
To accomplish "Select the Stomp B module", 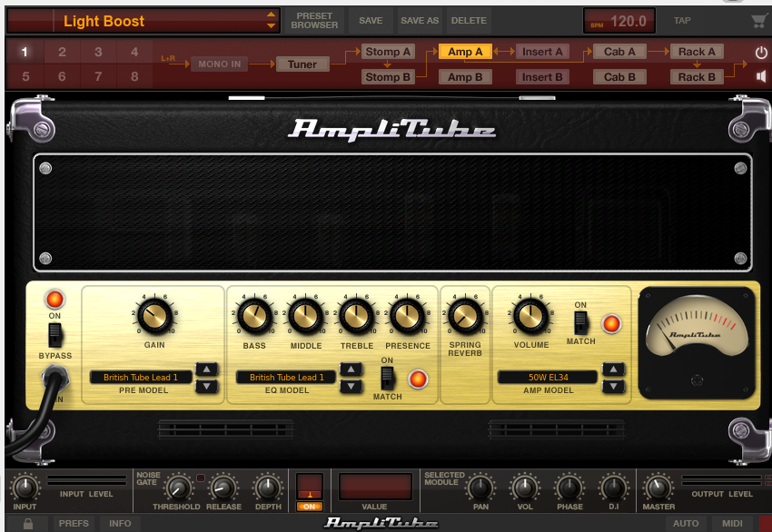I will [388, 77].
